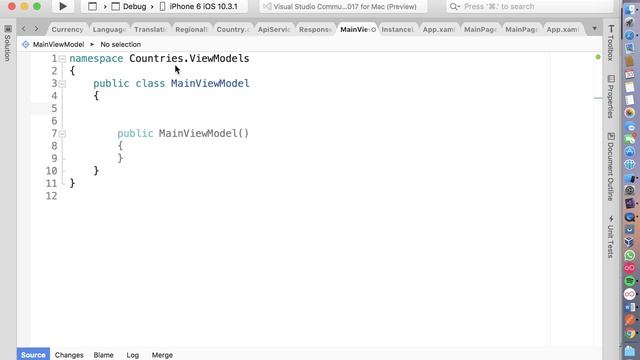Click the Visual Studio Community status area

[x=343, y=7]
